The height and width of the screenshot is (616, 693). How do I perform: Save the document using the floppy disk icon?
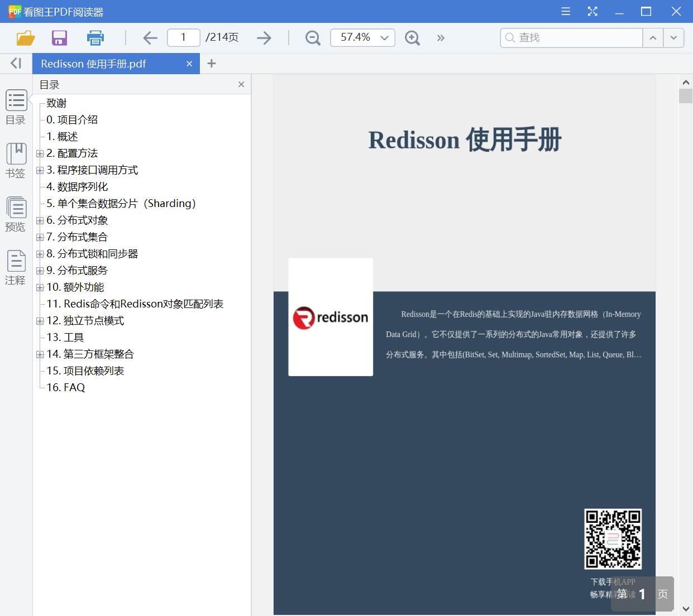(x=59, y=38)
